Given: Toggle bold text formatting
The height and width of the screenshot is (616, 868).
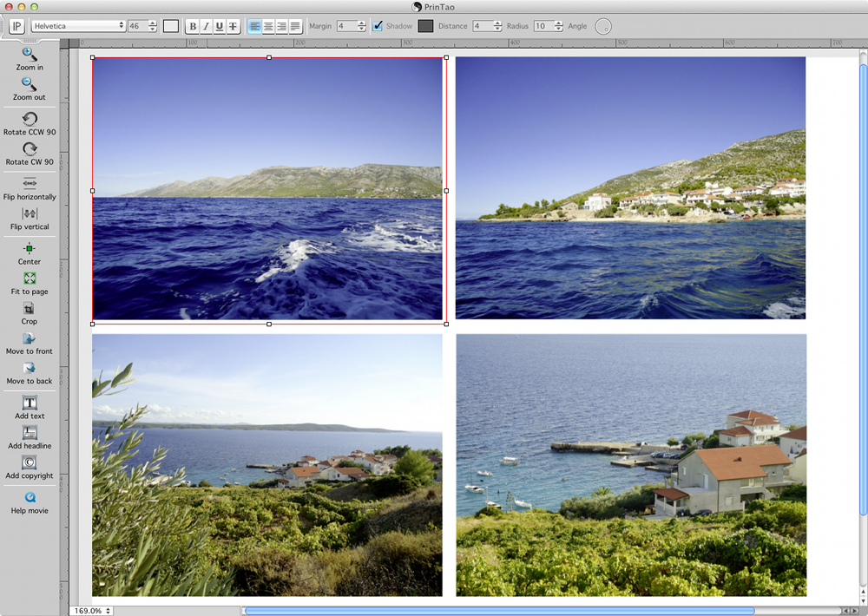Looking at the screenshot, I should (x=193, y=26).
